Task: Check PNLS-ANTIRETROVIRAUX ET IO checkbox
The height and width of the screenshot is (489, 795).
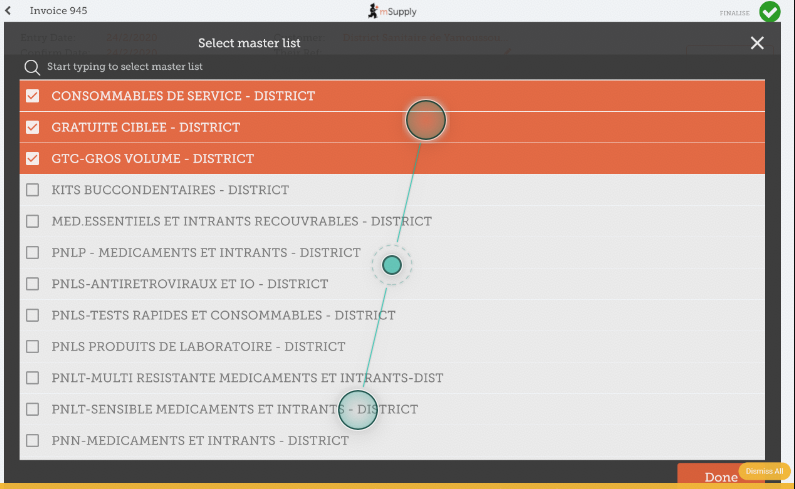Action: point(32,284)
